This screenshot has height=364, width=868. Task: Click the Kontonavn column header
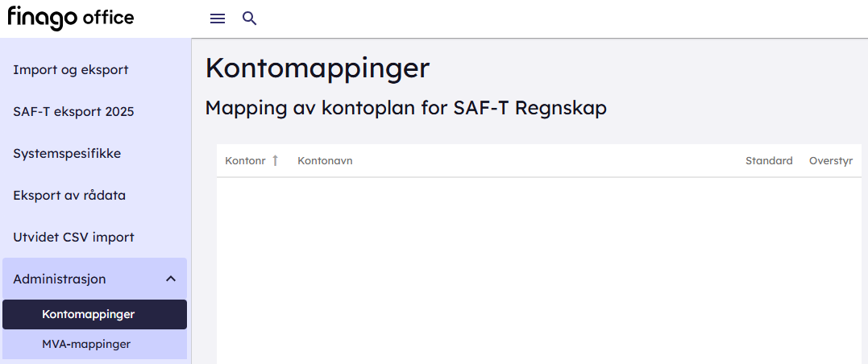coord(325,161)
